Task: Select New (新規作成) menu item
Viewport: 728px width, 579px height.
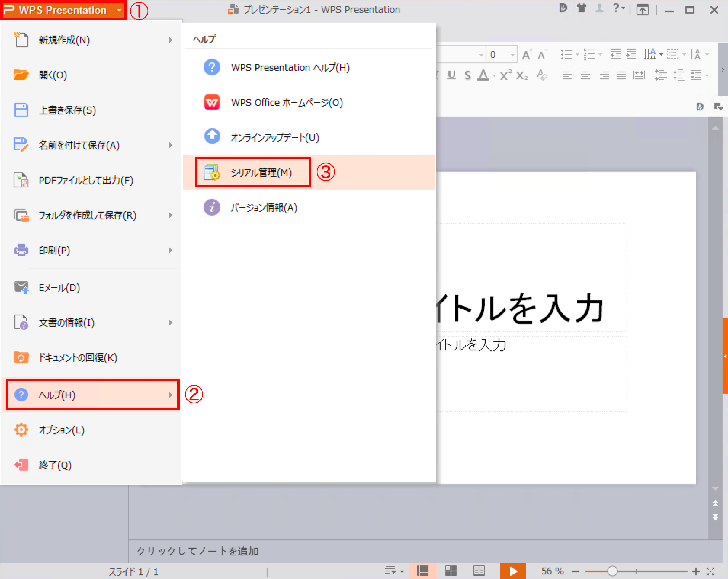Action: click(91, 40)
